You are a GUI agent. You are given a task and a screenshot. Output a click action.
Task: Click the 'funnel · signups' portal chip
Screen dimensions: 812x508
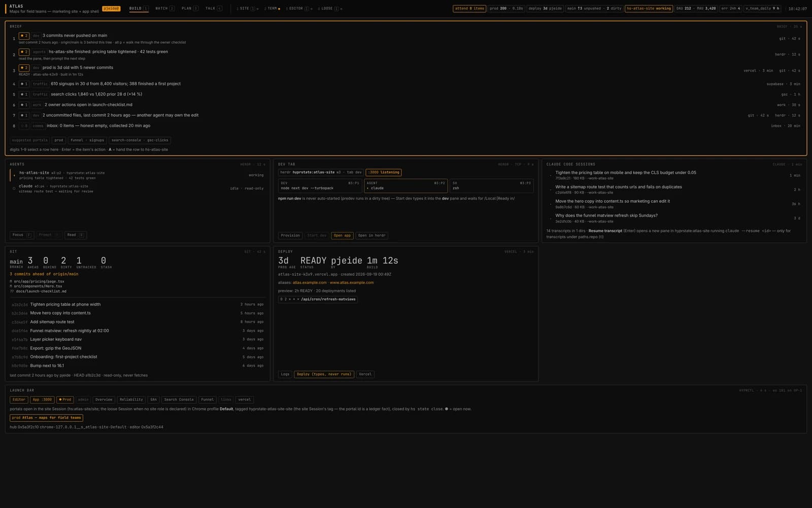(87, 140)
